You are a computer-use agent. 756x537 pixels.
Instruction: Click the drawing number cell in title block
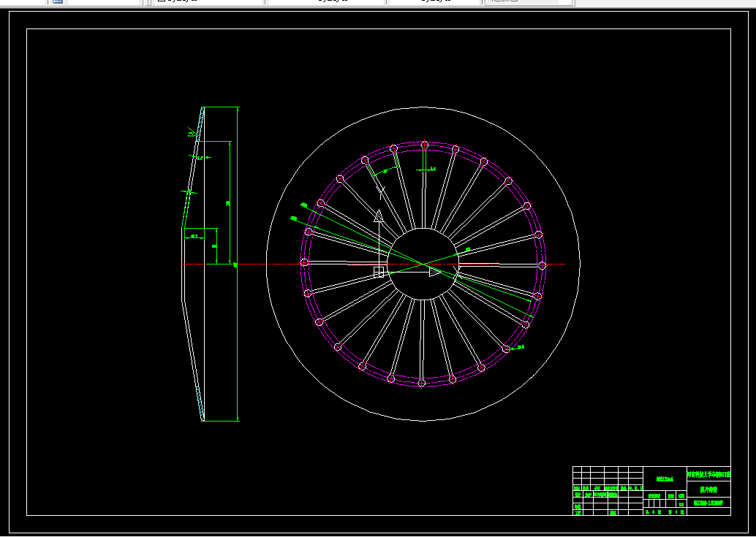pyautogui.click(x=708, y=503)
